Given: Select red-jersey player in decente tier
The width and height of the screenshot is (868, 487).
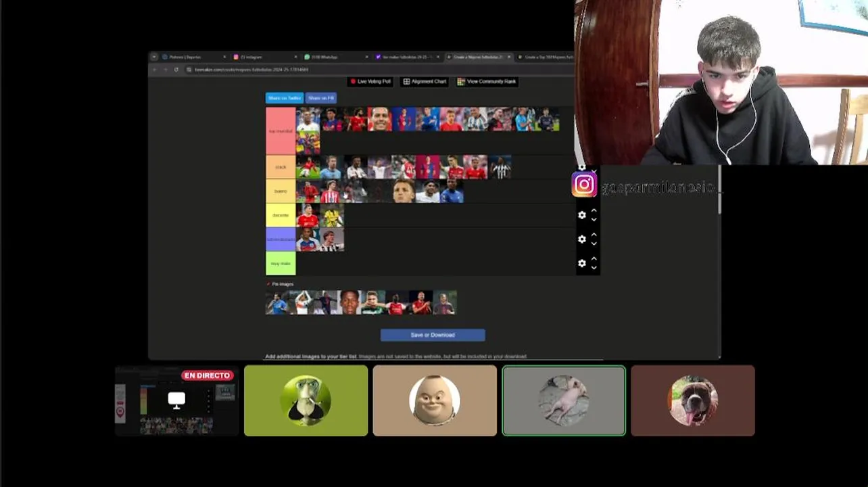Looking at the screenshot, I should tap(308, 215).
